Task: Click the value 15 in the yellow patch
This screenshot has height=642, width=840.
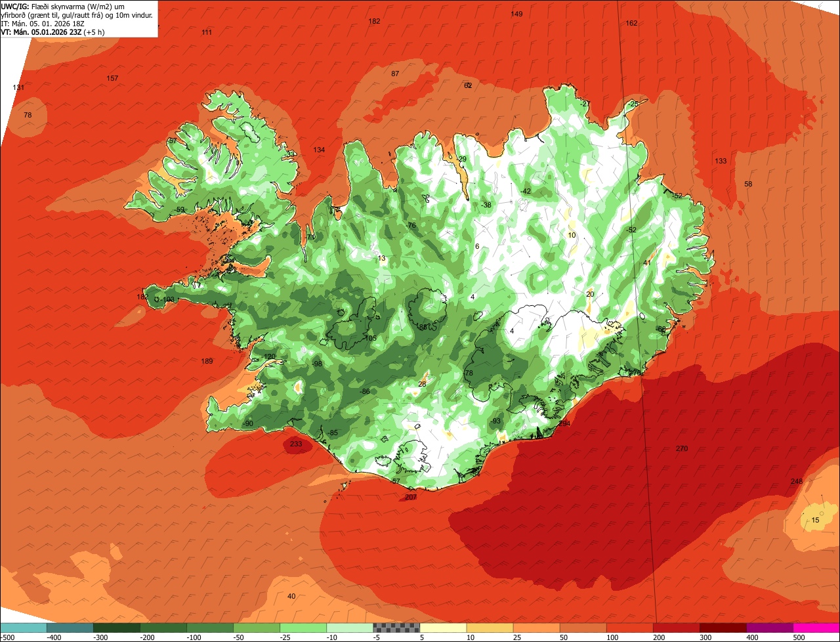Action: coord(815,520)
